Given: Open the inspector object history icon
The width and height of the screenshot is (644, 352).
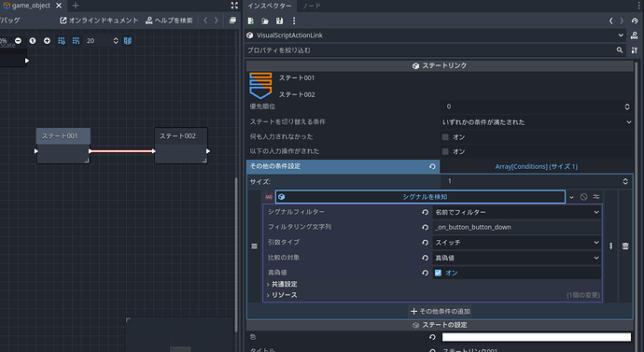Looking at the screenshot, I should 635,21.
